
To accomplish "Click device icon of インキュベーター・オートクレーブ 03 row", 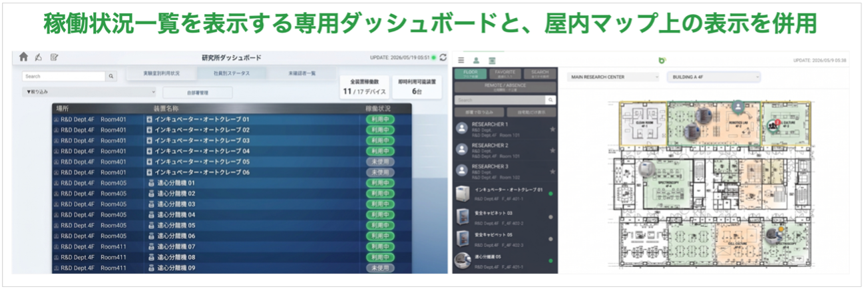I will click(x=150, y=141).
